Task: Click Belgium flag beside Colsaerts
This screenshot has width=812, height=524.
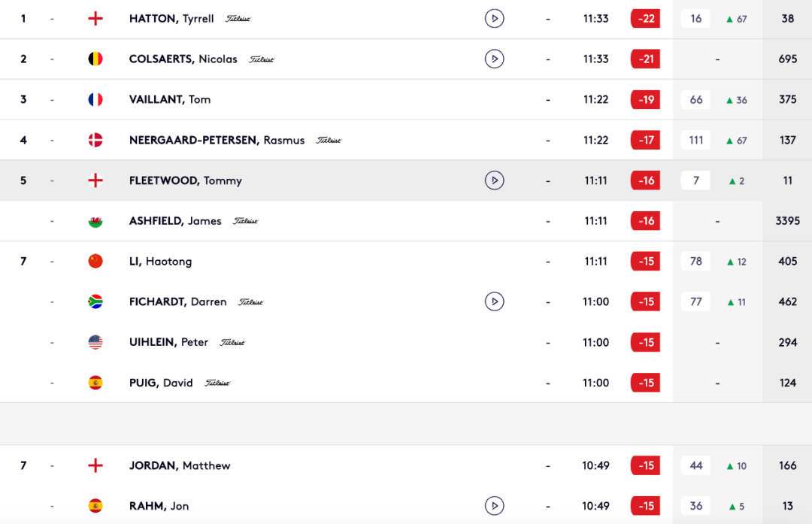Action: pos(95,59)
